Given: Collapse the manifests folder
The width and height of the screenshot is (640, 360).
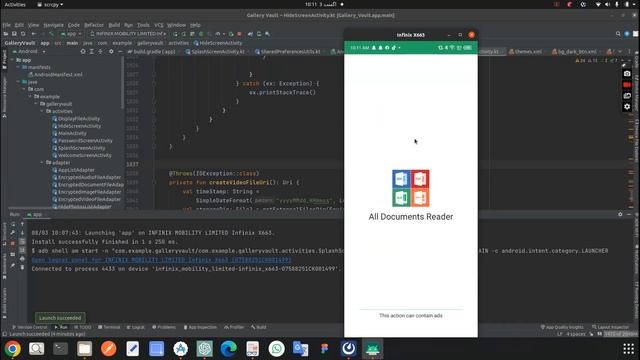Looking at the screenshot, I should click(x=19, y=67).
